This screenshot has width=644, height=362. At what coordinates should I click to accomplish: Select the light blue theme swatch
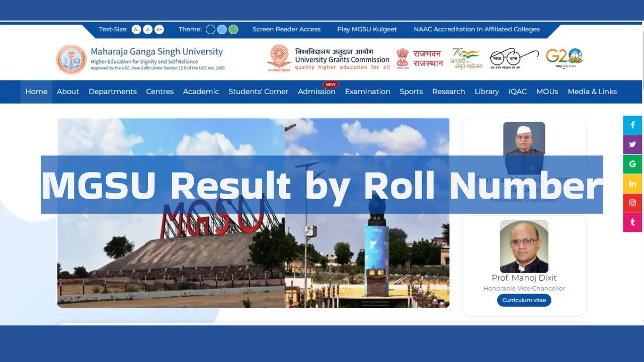point(222,30)
